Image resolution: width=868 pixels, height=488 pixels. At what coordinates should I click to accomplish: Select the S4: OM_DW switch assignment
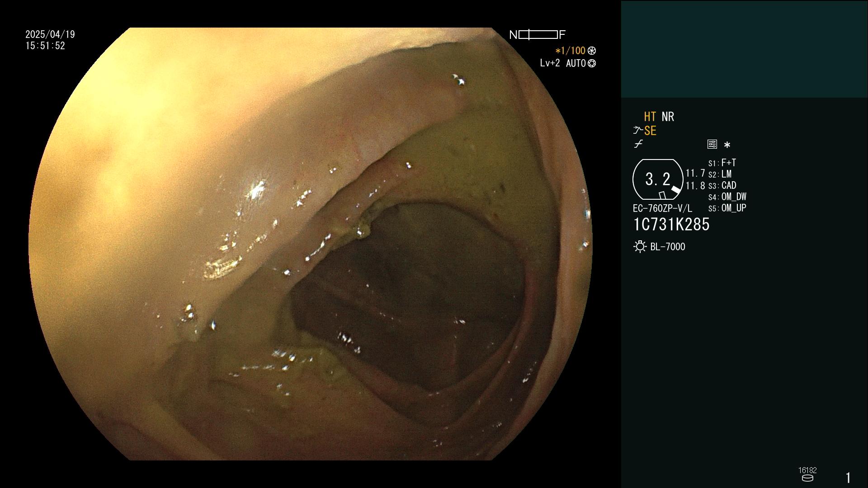[x=727, y=197]
